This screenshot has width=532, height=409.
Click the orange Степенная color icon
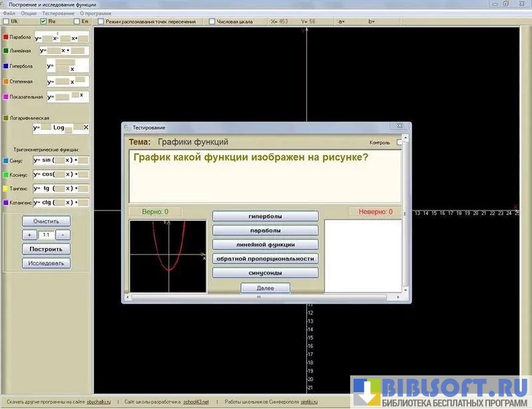(x=6, y=81)
